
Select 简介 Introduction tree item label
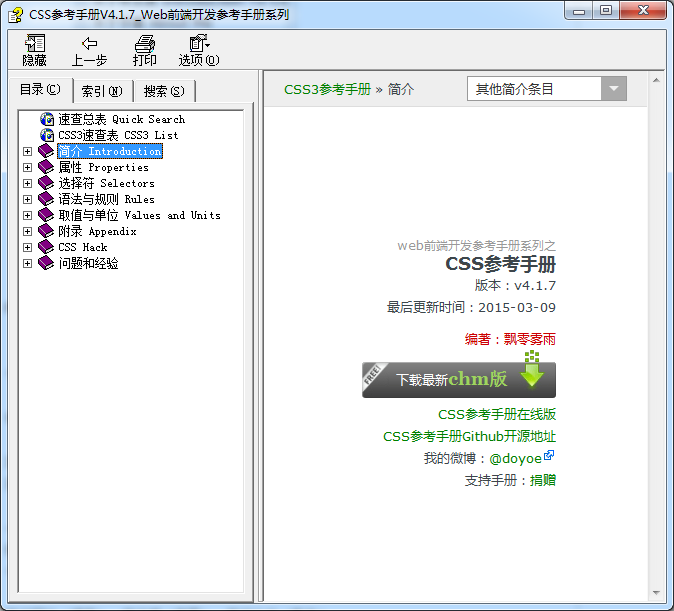pyautogui.click(x=110, y=151)
